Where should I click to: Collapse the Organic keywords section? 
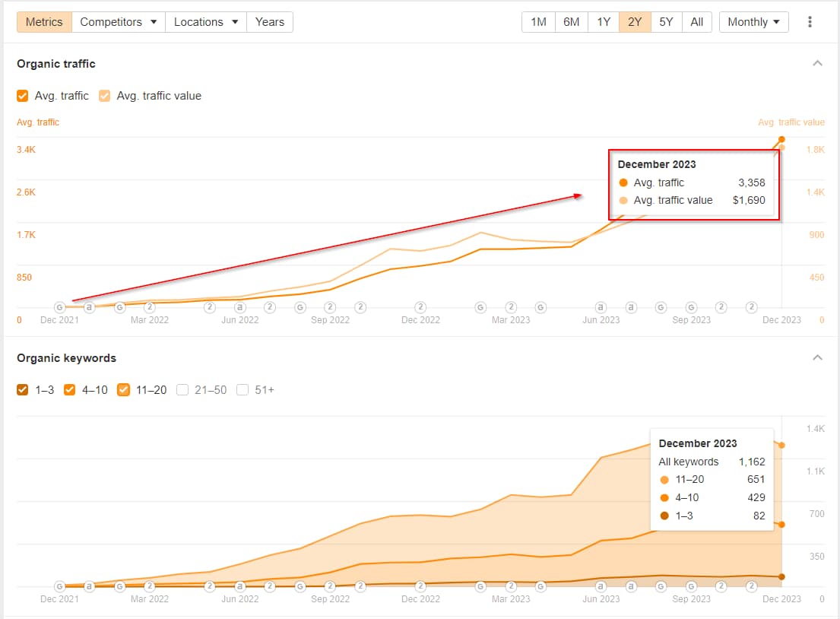coord(817,357)
